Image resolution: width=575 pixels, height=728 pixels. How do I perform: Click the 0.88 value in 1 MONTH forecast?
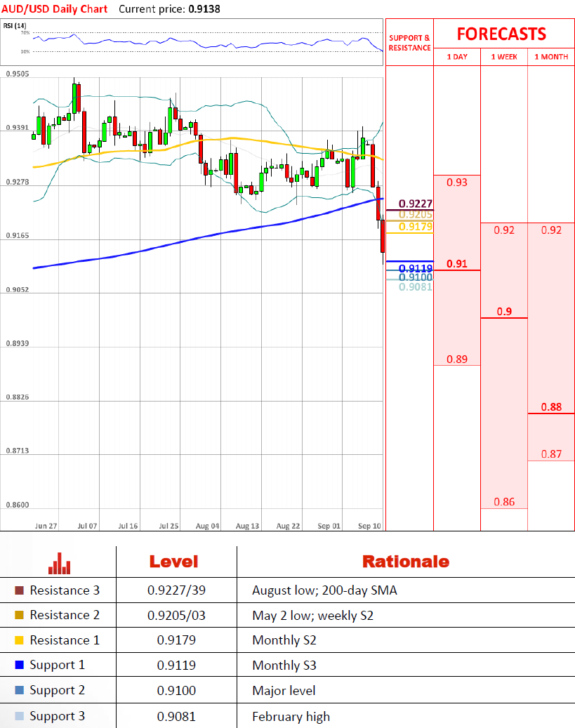[551, 407]
